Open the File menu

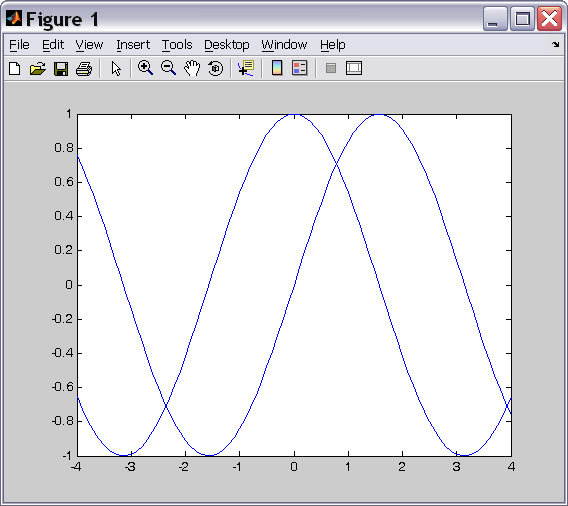tap(19, 45)
